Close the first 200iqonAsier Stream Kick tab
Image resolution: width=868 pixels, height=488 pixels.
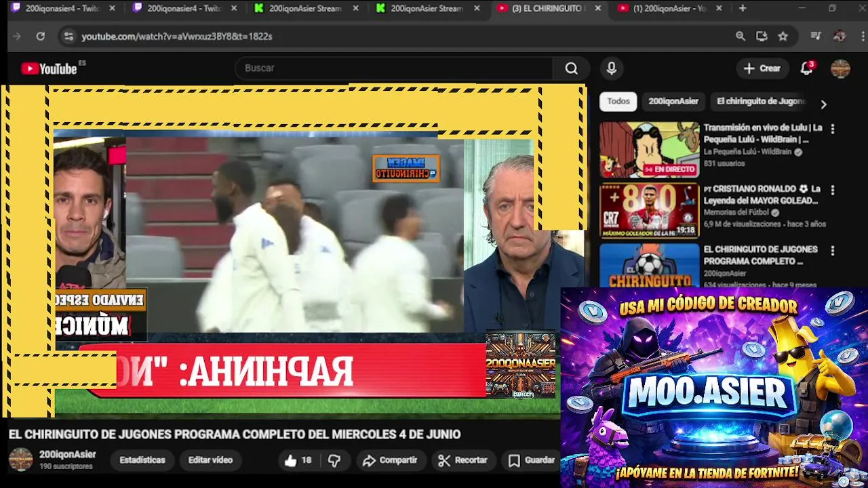tap(356, 8)
